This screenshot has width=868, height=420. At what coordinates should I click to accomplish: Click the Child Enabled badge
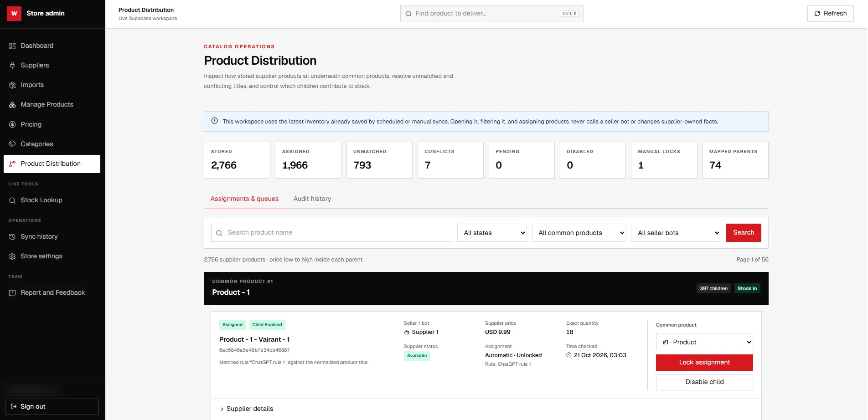pyautogui.click(x=267, y=325)
